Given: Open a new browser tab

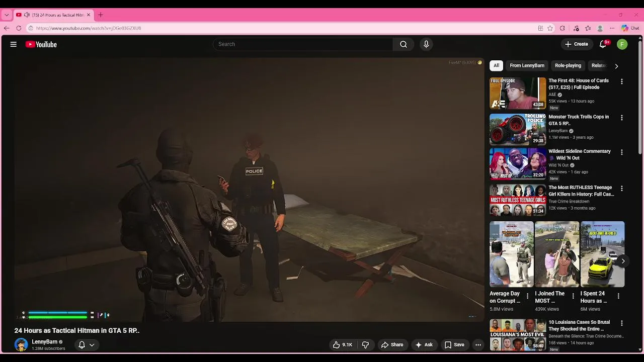Looking at the screenshot, I should [x=100, y=15].
